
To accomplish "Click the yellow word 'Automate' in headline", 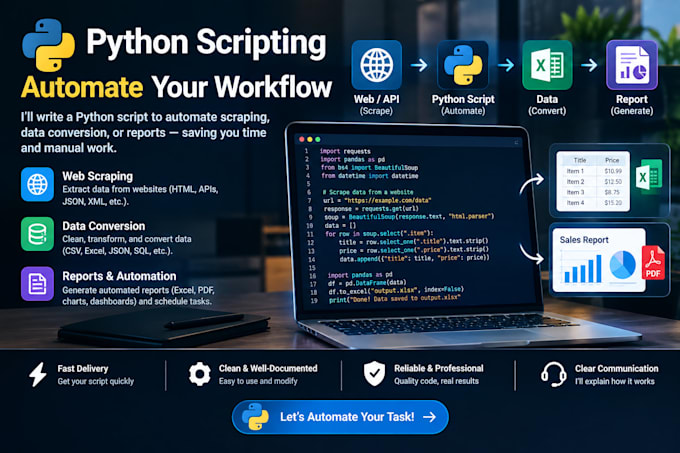I will pyautogui.click(x=82, y=87).
